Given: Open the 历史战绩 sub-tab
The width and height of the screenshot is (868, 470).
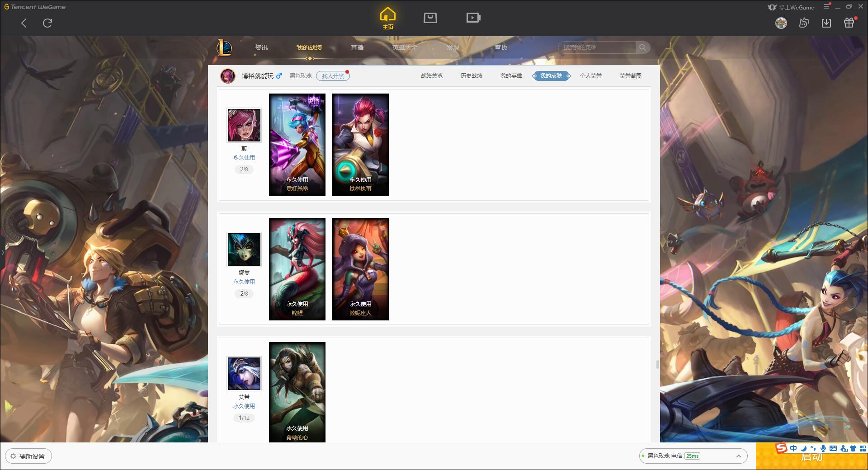Looking at the screenshot, I should 472,76.
